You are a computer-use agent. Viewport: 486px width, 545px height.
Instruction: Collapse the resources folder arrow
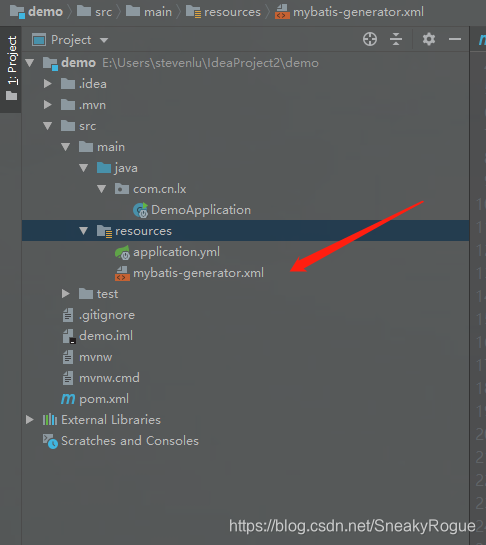(83, 231)
